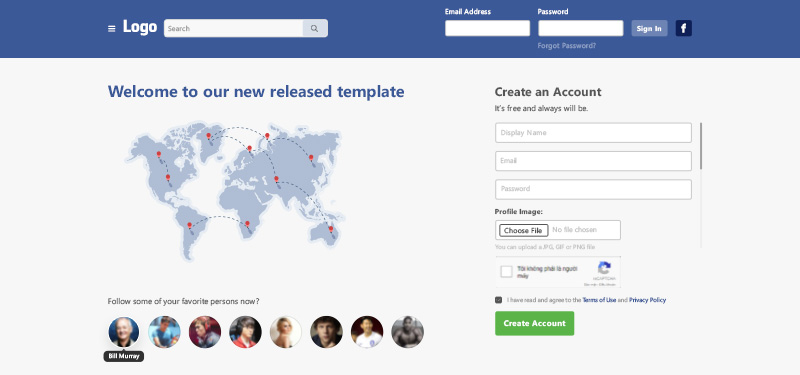Focus the Display Name field
This screenshot has width=800, height=375.
click(593, 133)
